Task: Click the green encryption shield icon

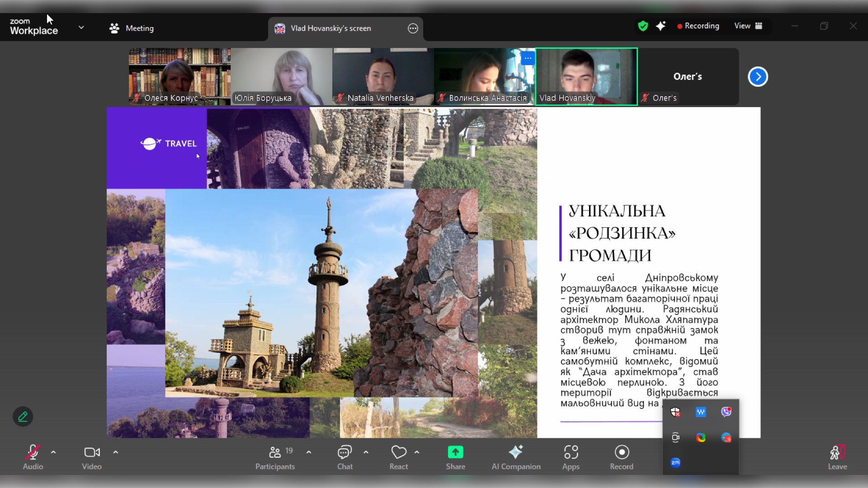Action: (x=642, y=26)
